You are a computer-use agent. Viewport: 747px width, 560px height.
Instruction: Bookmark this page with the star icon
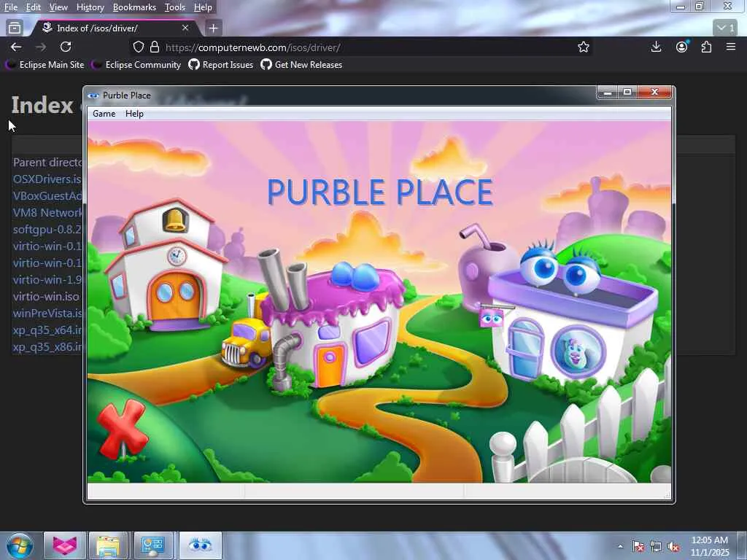[584, 47]
